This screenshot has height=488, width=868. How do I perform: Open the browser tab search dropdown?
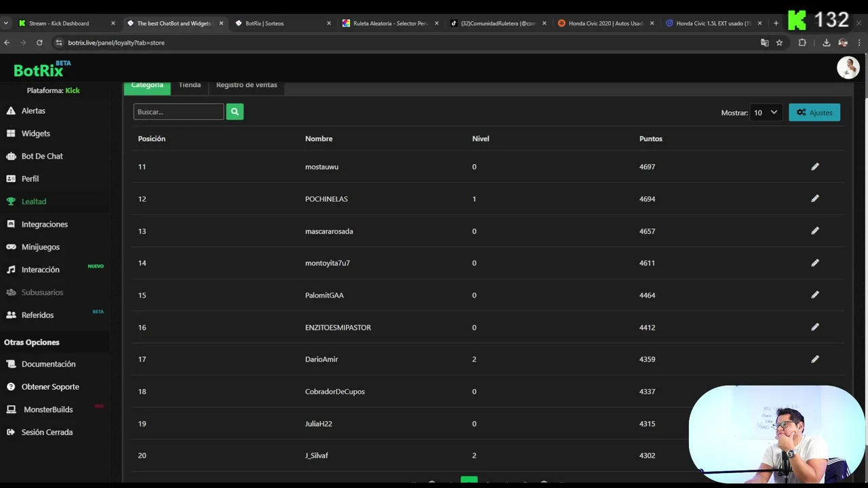(x=6, y=23)
